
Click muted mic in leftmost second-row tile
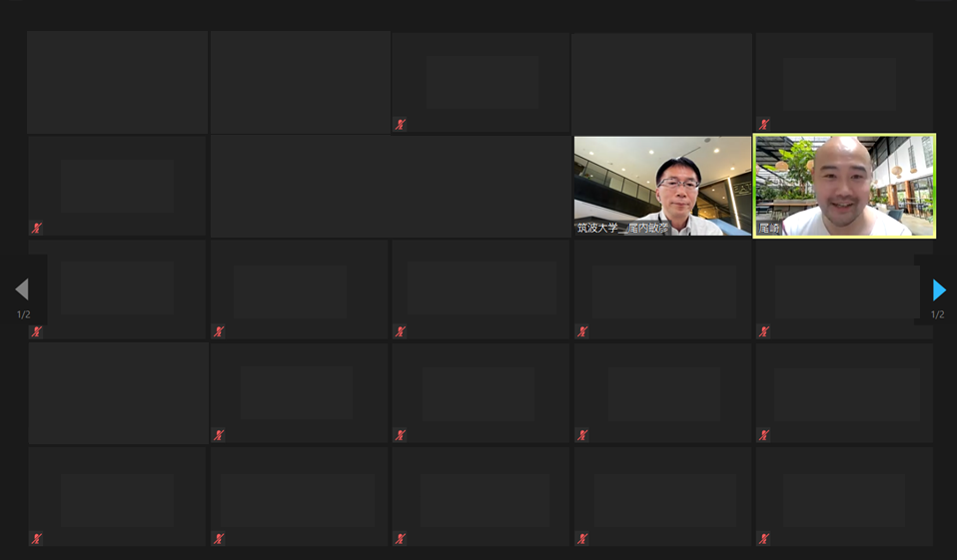coord(37,229)
